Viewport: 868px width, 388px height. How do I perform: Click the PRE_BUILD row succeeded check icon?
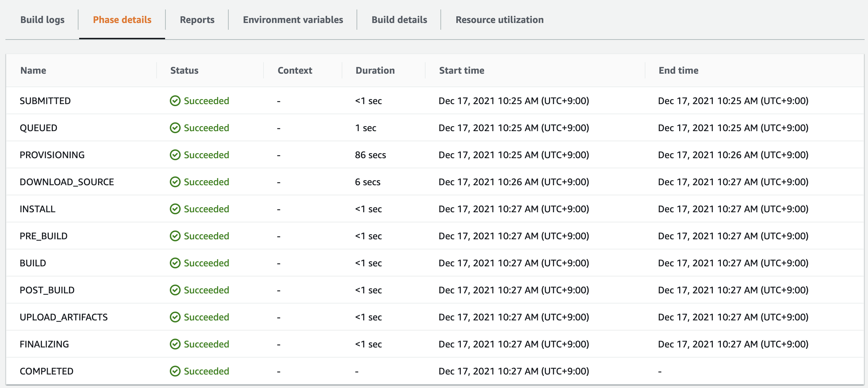click(175, 236)
